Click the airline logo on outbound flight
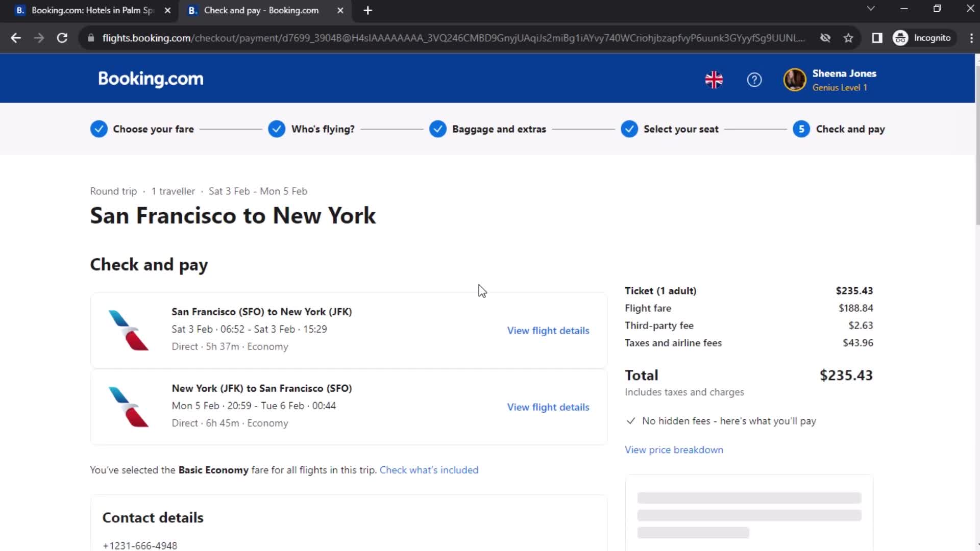The width and height of the screenshot is (980, 551). [x=129, y=330]
